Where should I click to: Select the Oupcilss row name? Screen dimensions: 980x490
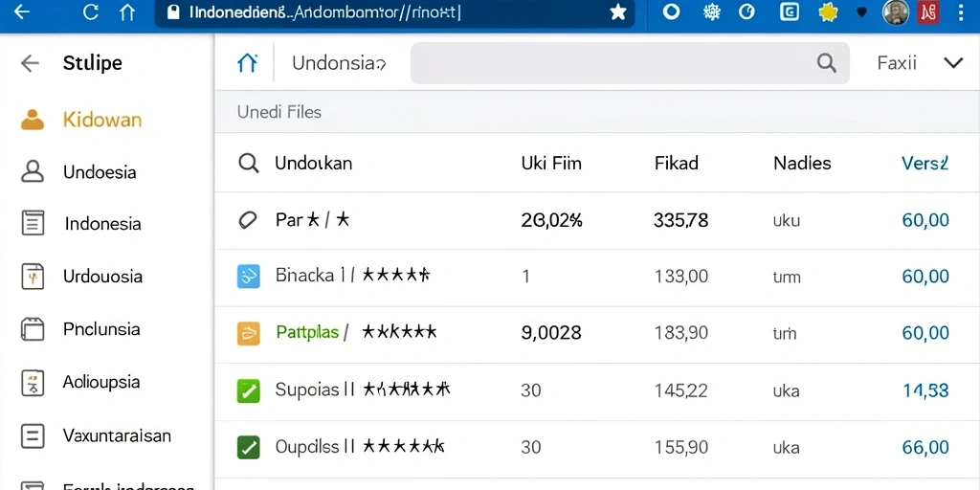[x=307, y=446]
